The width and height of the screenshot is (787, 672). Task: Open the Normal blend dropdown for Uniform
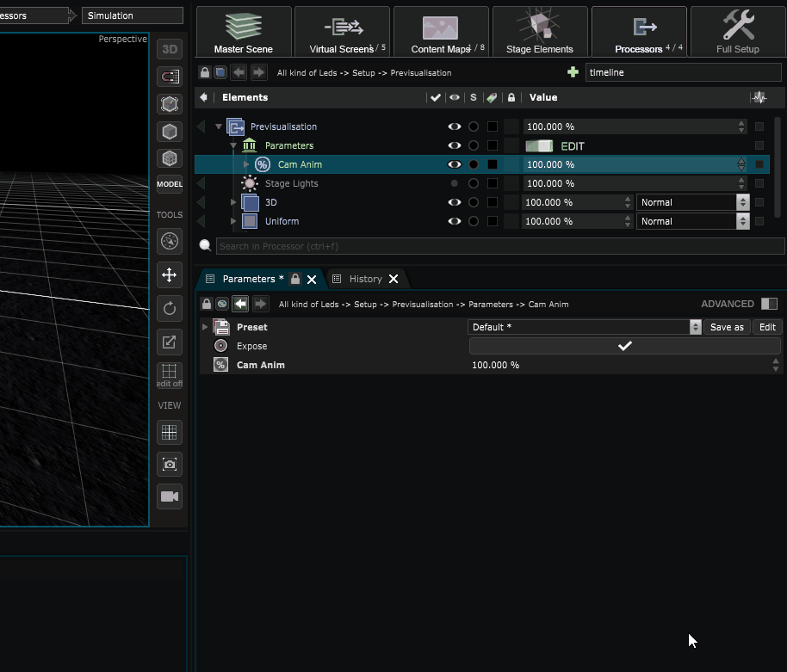[x=692, y=221]
